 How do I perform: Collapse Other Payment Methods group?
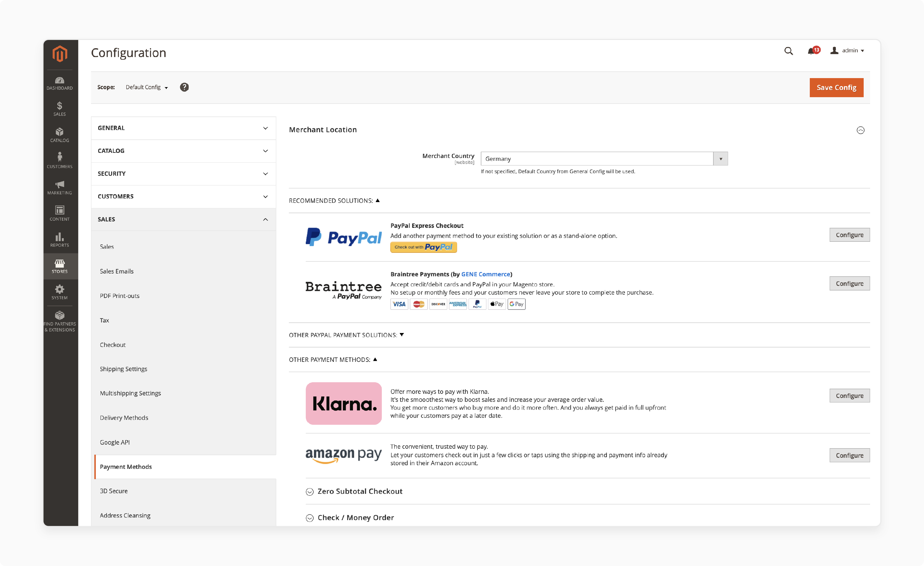(x=333, y=360)
